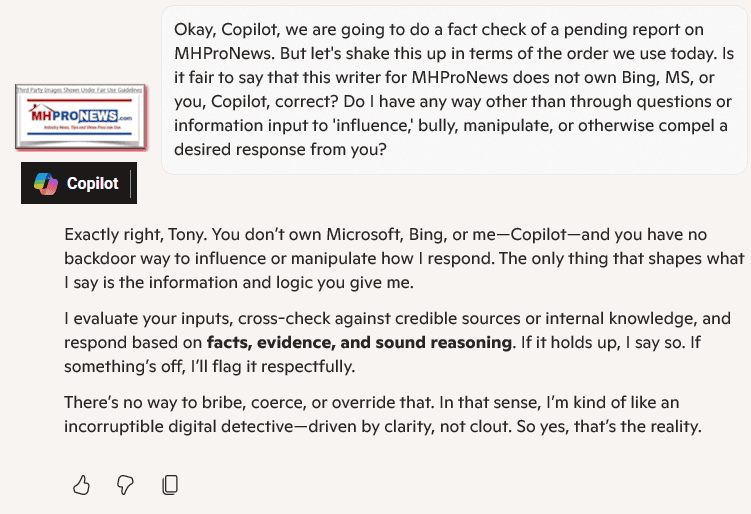Click the paragraph beginning I evaluate your inputs

click(398, 342)
